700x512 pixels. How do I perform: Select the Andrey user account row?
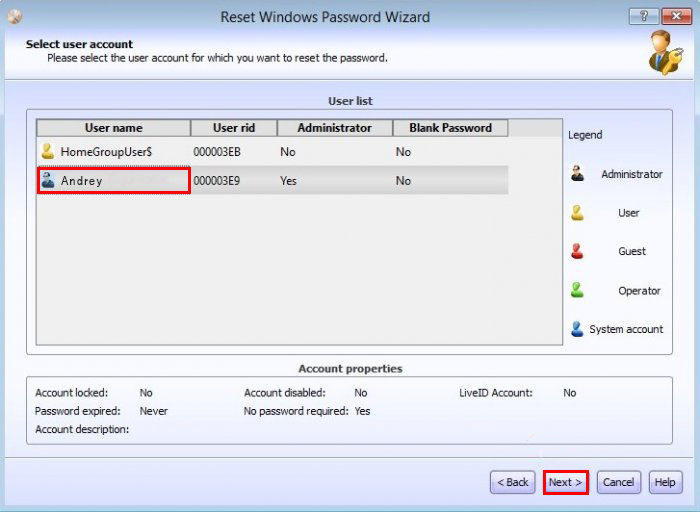[272, 180]
